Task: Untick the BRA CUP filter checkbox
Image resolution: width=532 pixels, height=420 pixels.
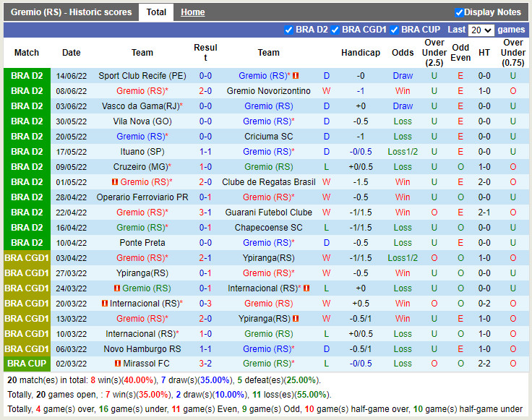Action: tap(395, 30)
